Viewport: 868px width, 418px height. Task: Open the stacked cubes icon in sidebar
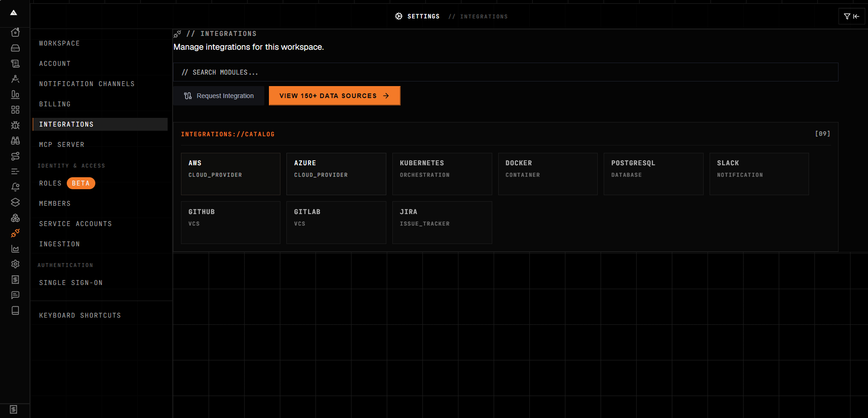click(15, 218)
